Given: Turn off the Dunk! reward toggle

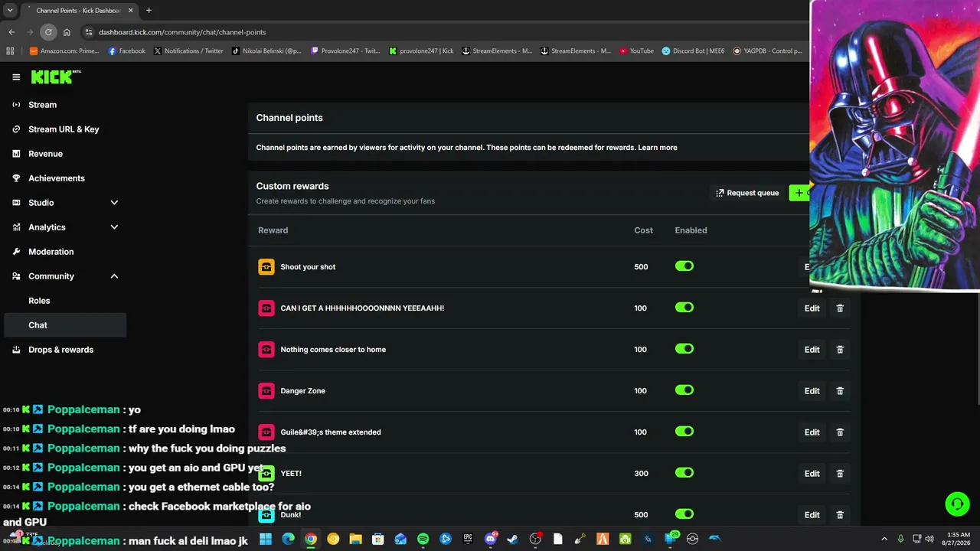Looking at the screenshot, I should [684, 514].
